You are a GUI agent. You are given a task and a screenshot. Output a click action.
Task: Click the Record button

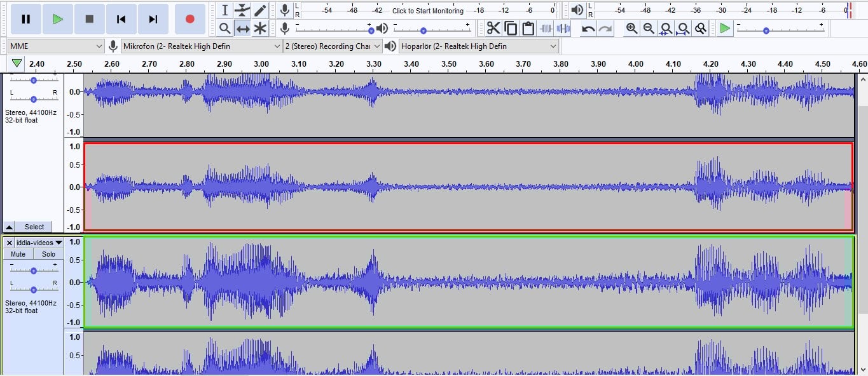point(189,19)
